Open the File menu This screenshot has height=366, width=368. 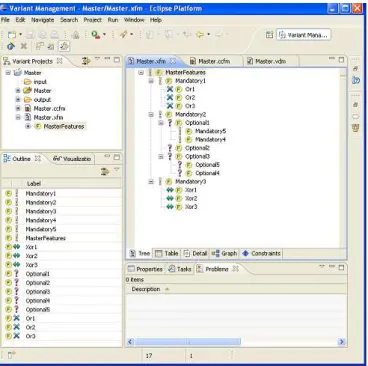pyautogui.click(x=5, y=20)
